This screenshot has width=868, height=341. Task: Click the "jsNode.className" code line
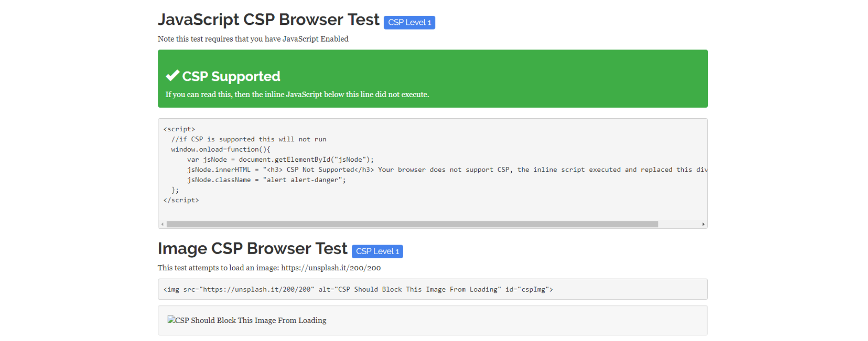(266, 180)
